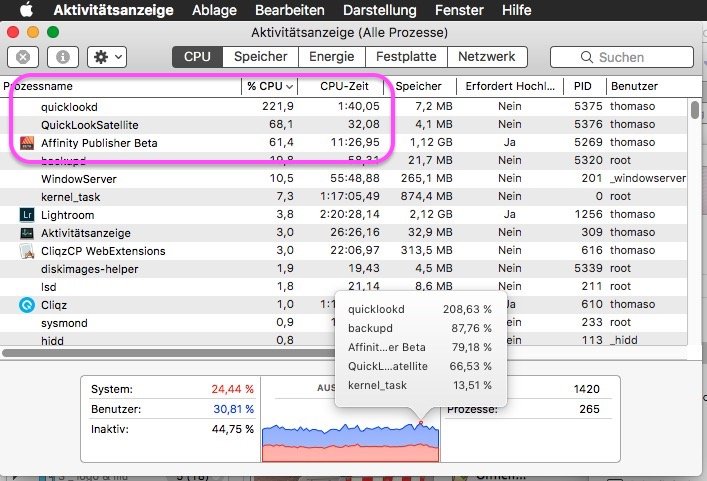Click the 2:20:28,14 CPU time cell
This screenshot has width=707, height=481.
pos(350,214)
